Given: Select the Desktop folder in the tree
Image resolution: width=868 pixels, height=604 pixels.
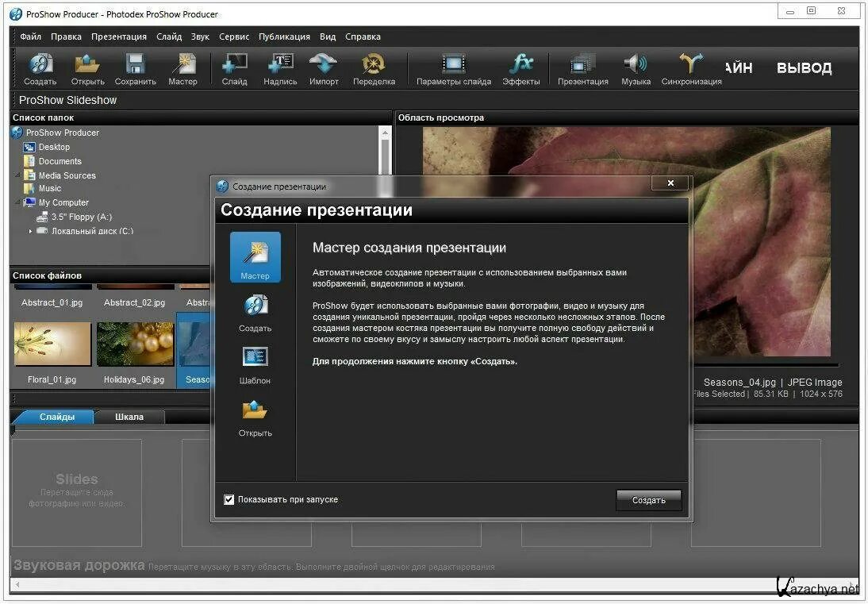Looking at the screenshot, I should [x=54, y=148].
